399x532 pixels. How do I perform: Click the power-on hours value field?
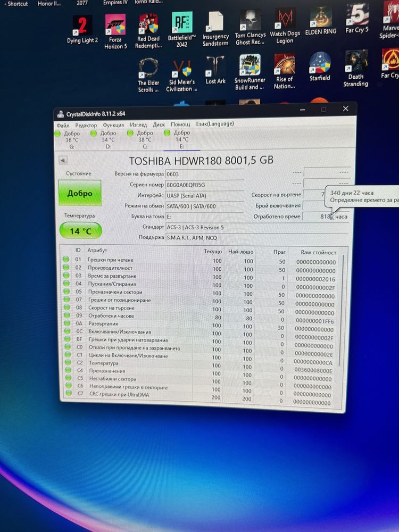(325, 216)
